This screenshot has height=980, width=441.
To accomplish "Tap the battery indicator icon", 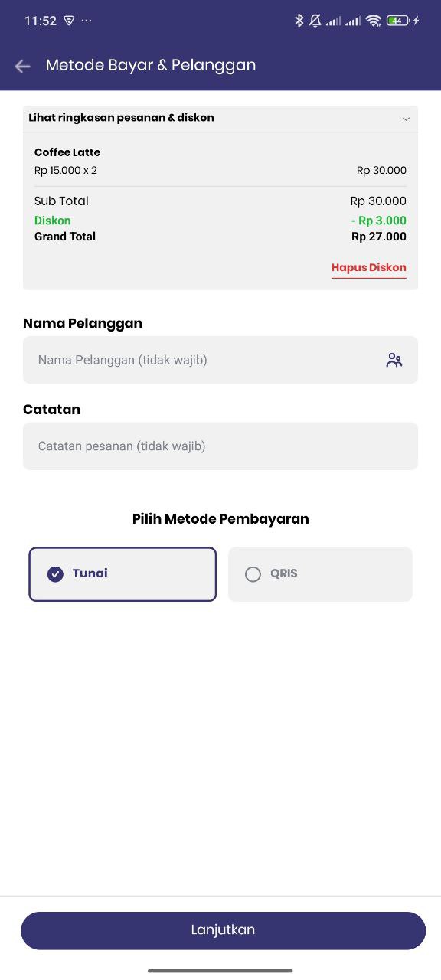I will [398, 21].
